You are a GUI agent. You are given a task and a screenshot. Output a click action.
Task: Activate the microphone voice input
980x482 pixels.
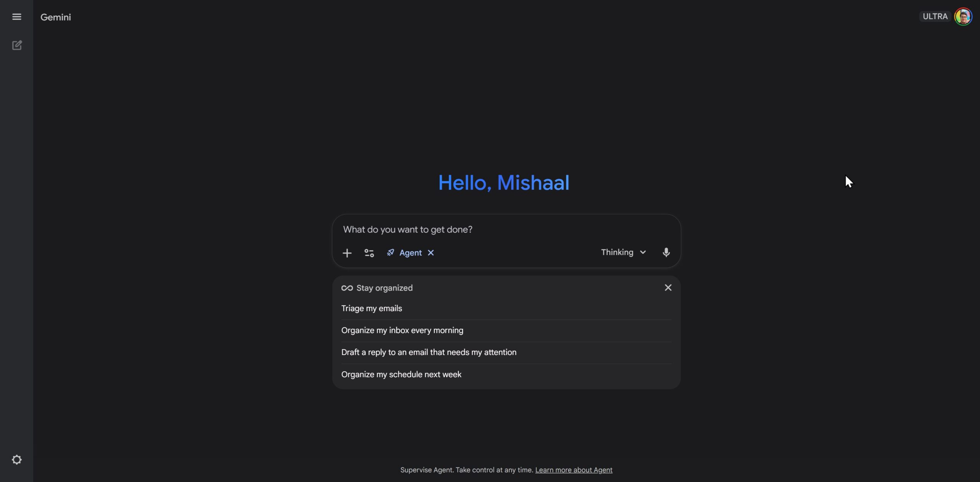coord(666,252)
